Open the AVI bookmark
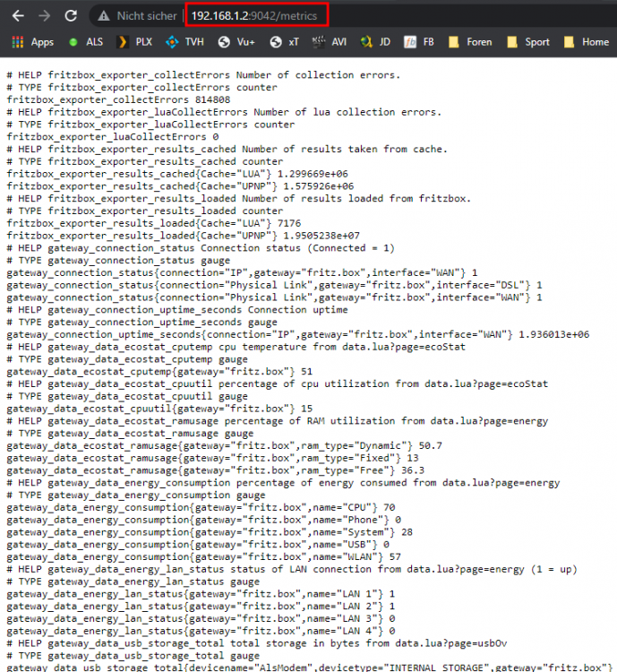 pos(330,42)
